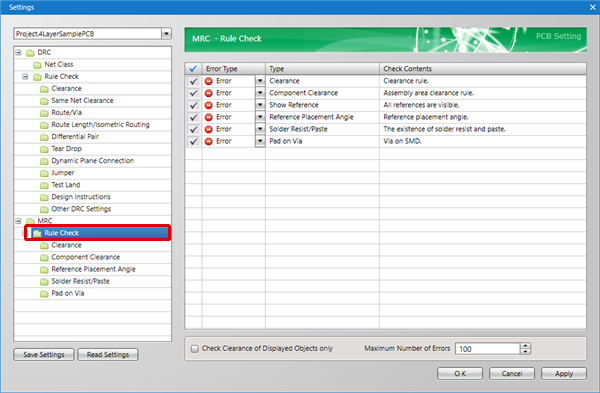The height and width of the screenshot is (393, 600).
Task: Click the Error Type column header
Action: coord(233,69)
